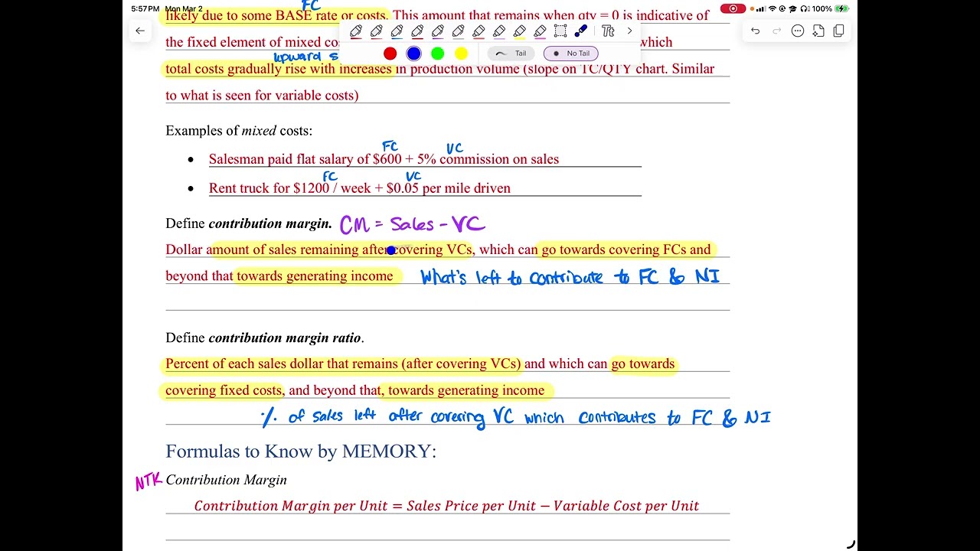Select the yellow highlighter tool
This screenshot has width=980, height=551.
[519, 31]
